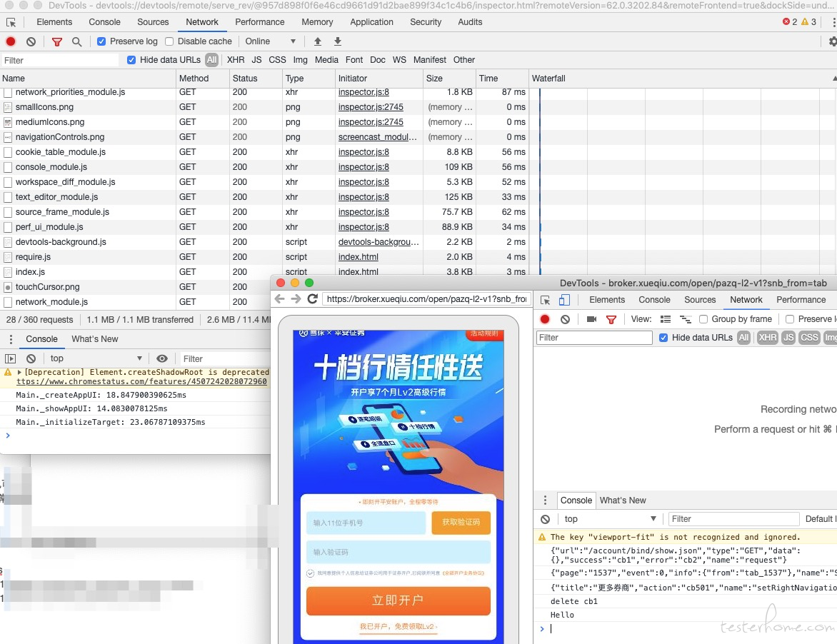Uncheck Hide data URLs in the main DevTools window
Viewport: 837px width, 644px height.
[131, 60]
